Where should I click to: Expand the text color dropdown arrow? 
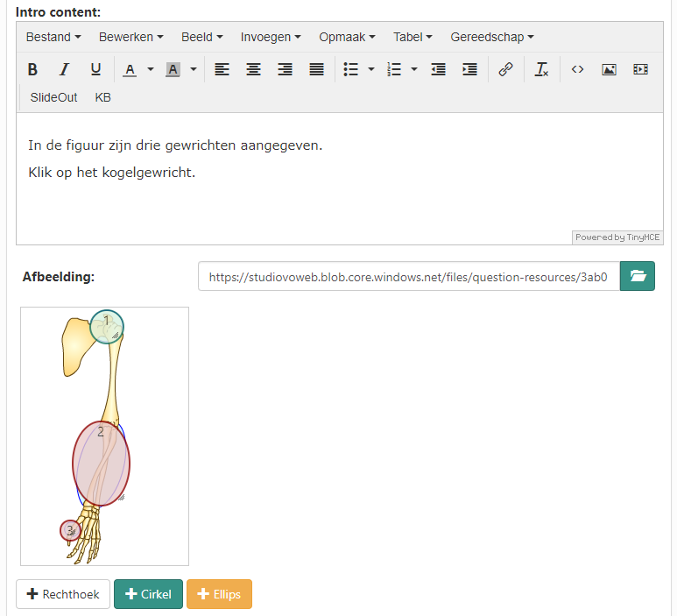click(150, 69)
